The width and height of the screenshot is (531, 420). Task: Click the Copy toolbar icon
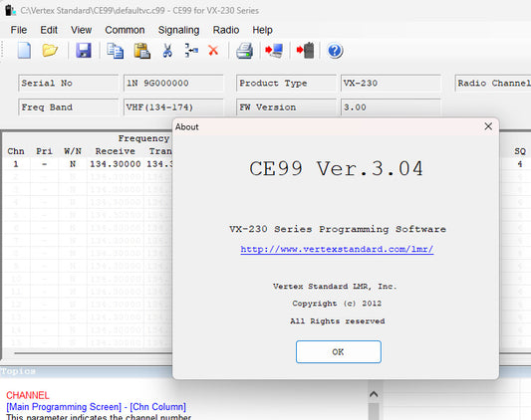pos(116,51)
